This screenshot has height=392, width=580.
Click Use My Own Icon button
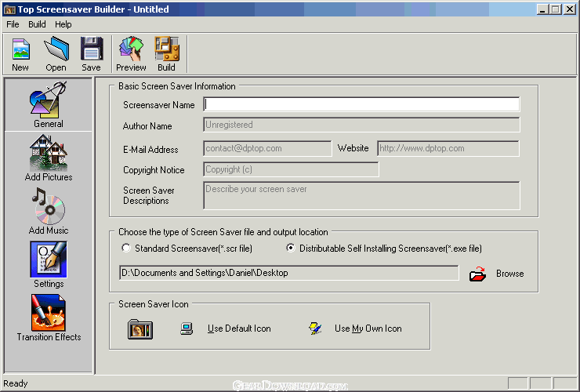point(368,328)
